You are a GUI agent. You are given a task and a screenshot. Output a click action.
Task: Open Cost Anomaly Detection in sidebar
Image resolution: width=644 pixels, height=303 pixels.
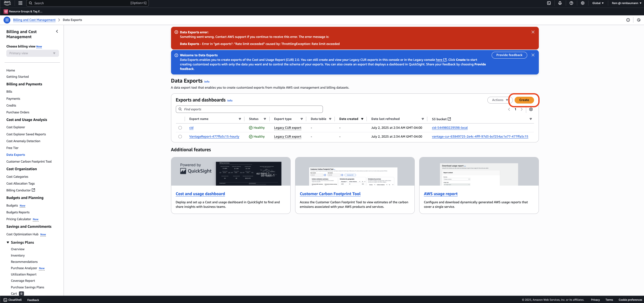tap(23, 141)
